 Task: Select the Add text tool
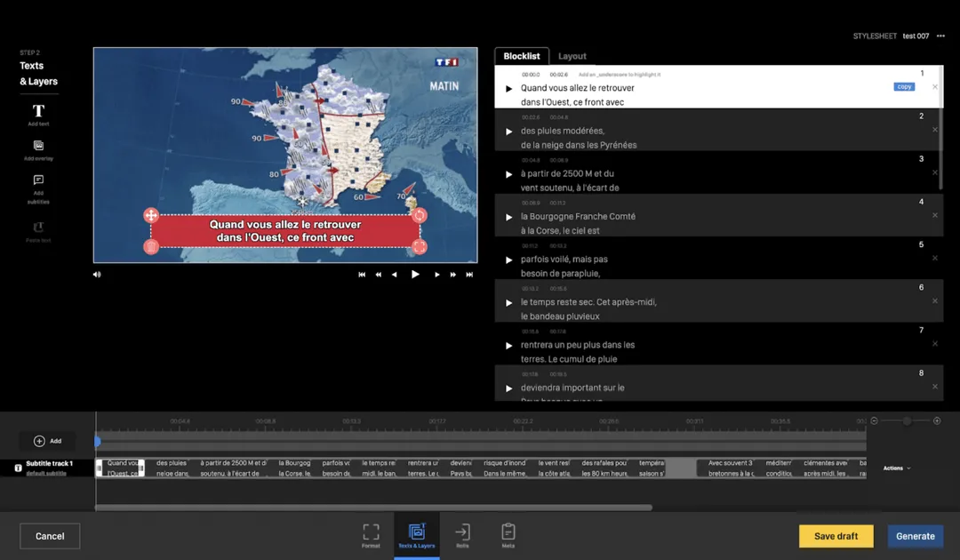point(38,111)
